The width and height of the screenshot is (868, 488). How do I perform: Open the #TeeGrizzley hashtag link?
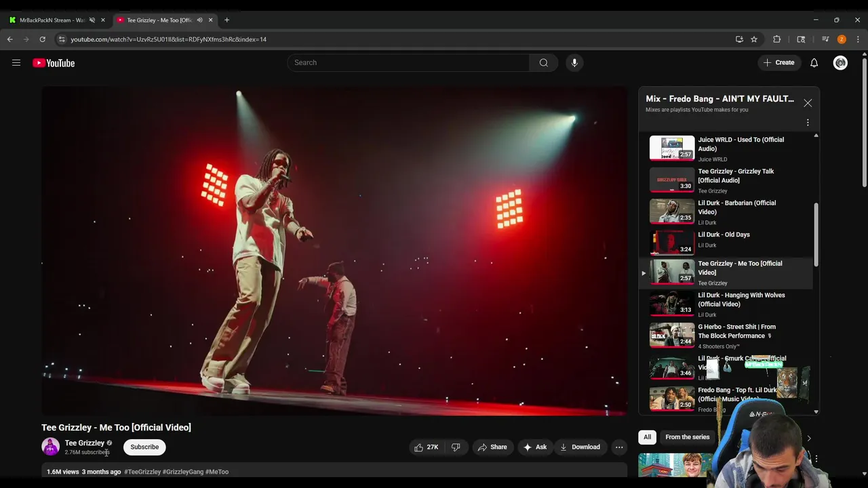pos(142,472)
